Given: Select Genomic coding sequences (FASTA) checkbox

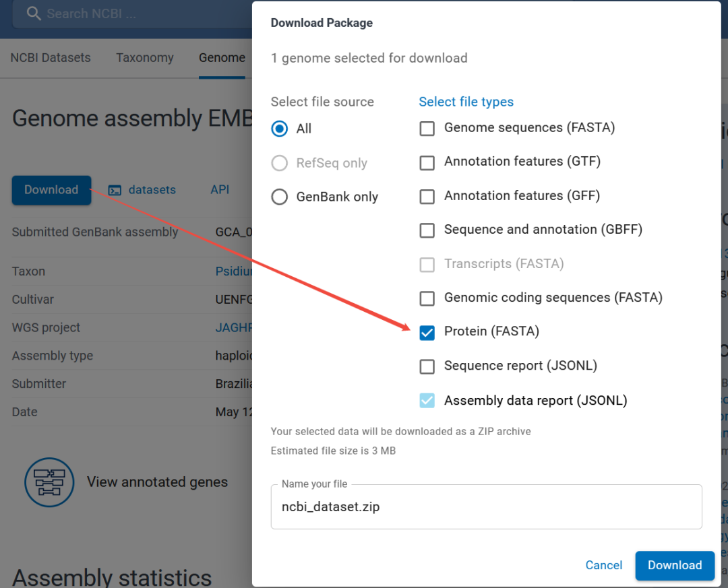Looking at the screenshot, I should pos(427,298).
